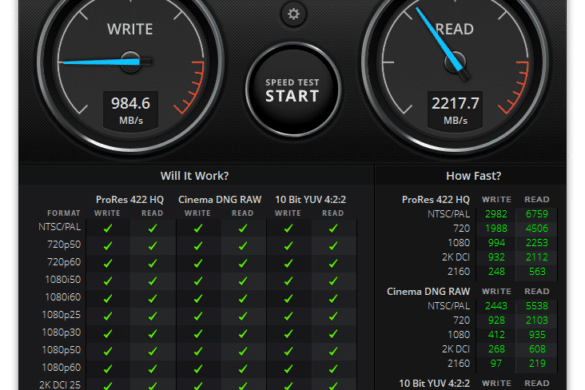This screenshot has width=585, height=390.
Task: Select the 1080i60 format row label
Action: pos(63,297)
